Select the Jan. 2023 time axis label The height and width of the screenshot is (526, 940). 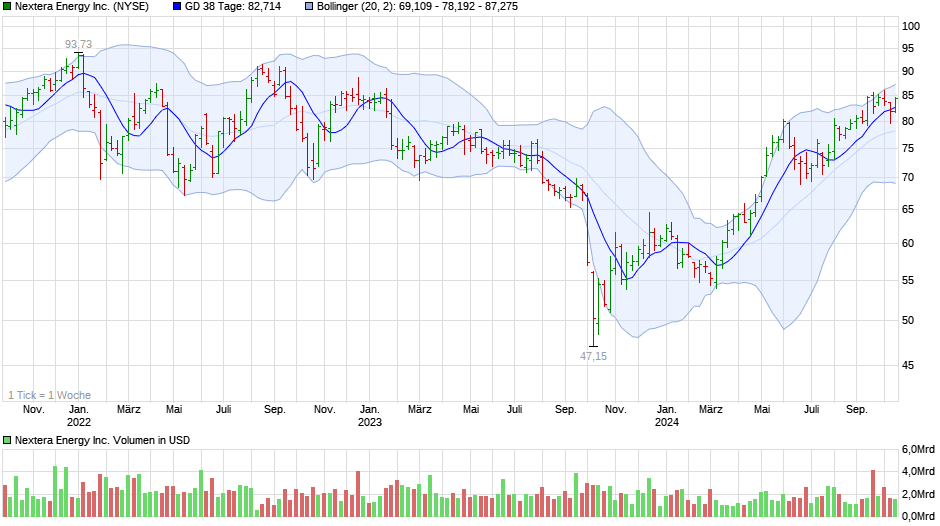(x=370, y=415)
